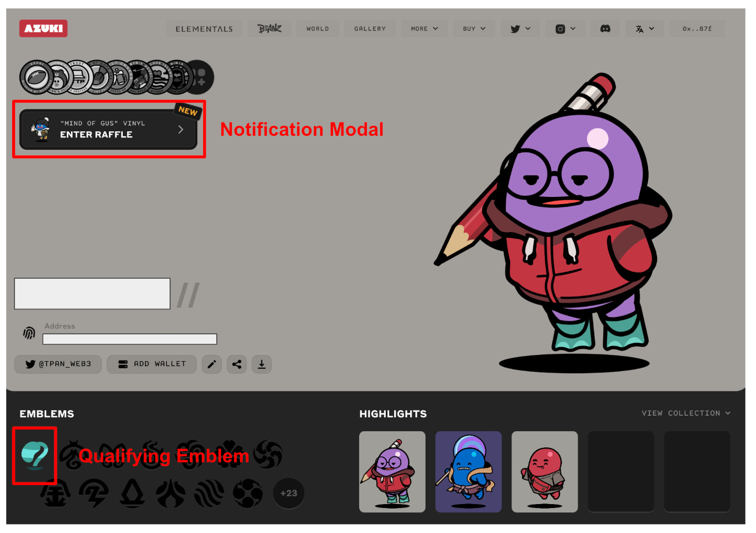This screenshot has width=756, height=533.
Task: Select the wavy stripes emblem
Action: tap(209, 493)
